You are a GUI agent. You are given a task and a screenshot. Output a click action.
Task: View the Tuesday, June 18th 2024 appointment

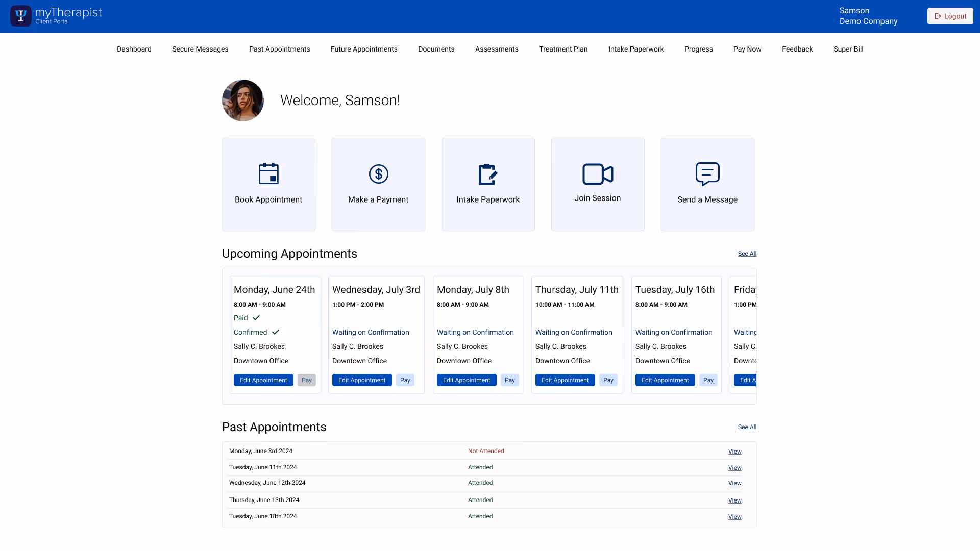pos(734,517)
